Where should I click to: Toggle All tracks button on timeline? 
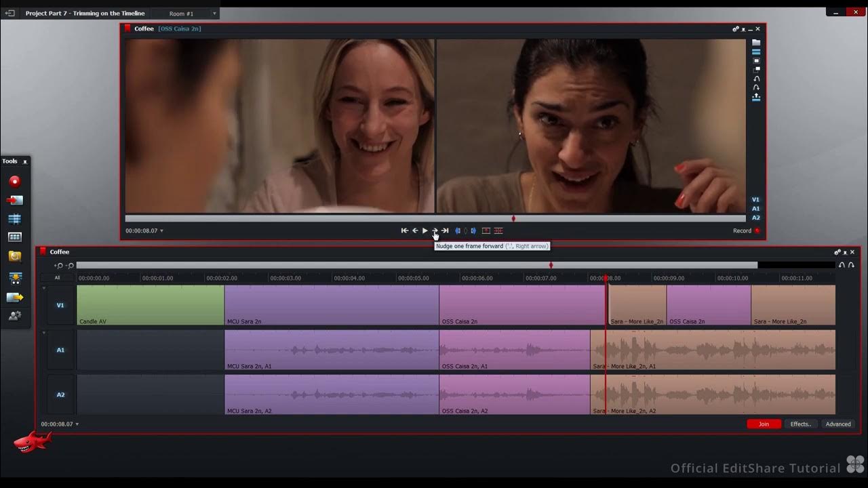tap(58, 278)
